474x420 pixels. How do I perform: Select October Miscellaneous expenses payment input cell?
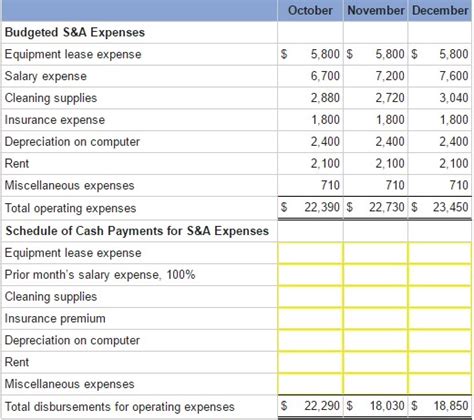click(310, 384)
